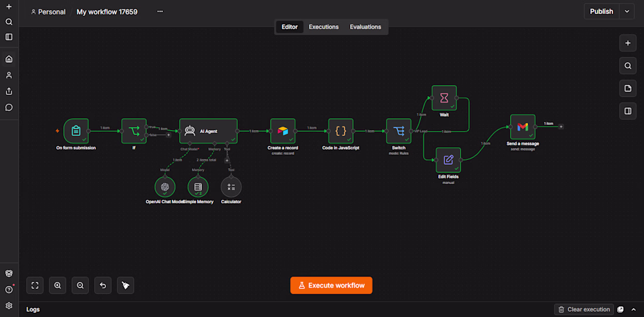Select the On form submission trigger node
The image size is (644, 317).
pos(76,131)
